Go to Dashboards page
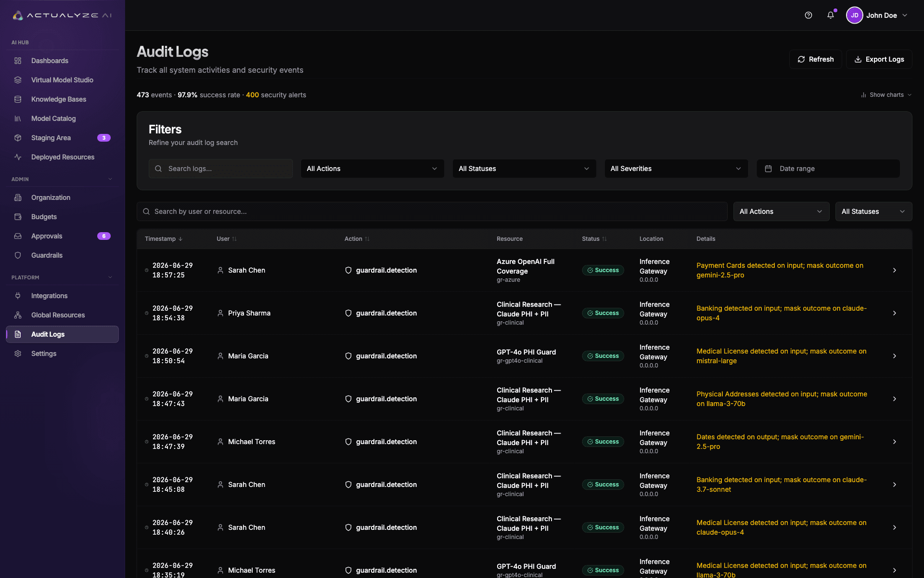This screenshot has width=924, height=578. tap(62, 61)
